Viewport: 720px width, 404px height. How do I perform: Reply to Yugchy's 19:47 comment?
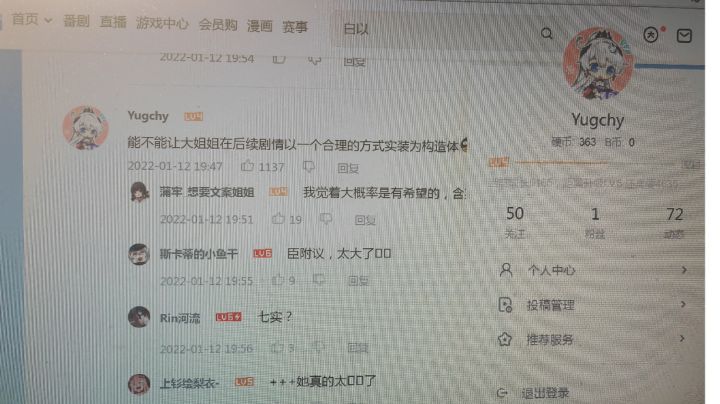pyautogui.click(x=348, y=168)
